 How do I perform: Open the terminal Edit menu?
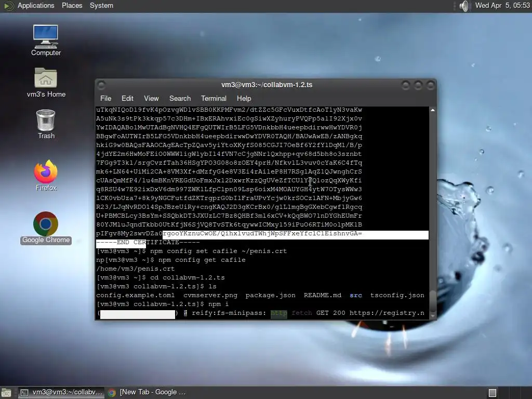pos(127,98)
